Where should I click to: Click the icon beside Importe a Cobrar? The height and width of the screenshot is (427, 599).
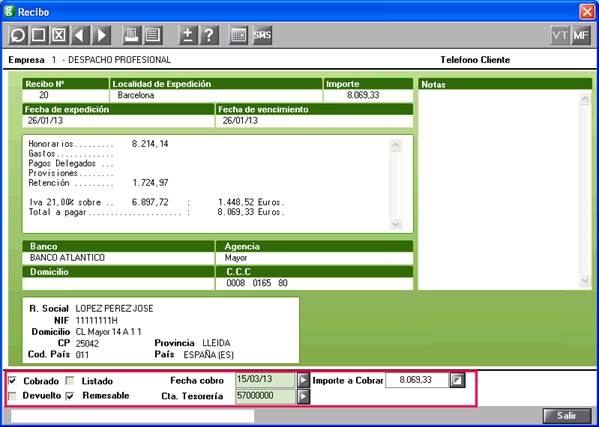458,380
